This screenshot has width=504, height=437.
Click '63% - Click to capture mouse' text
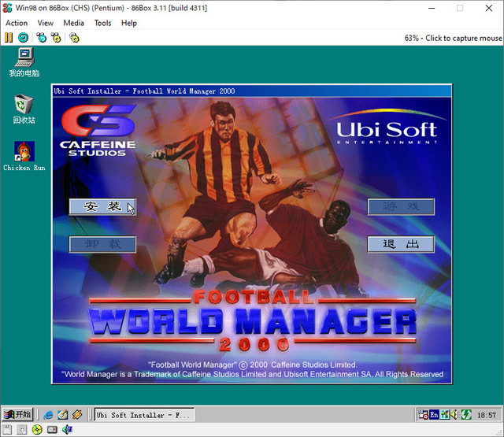(x=453, y=38)
